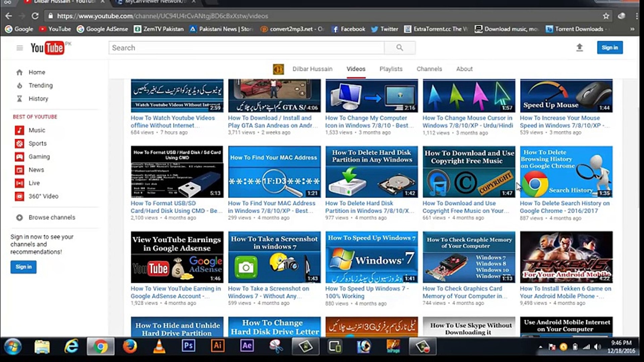Viewport: 644px width, 362px height.
Task: Select the Trending flame icon
Action: 19,85
